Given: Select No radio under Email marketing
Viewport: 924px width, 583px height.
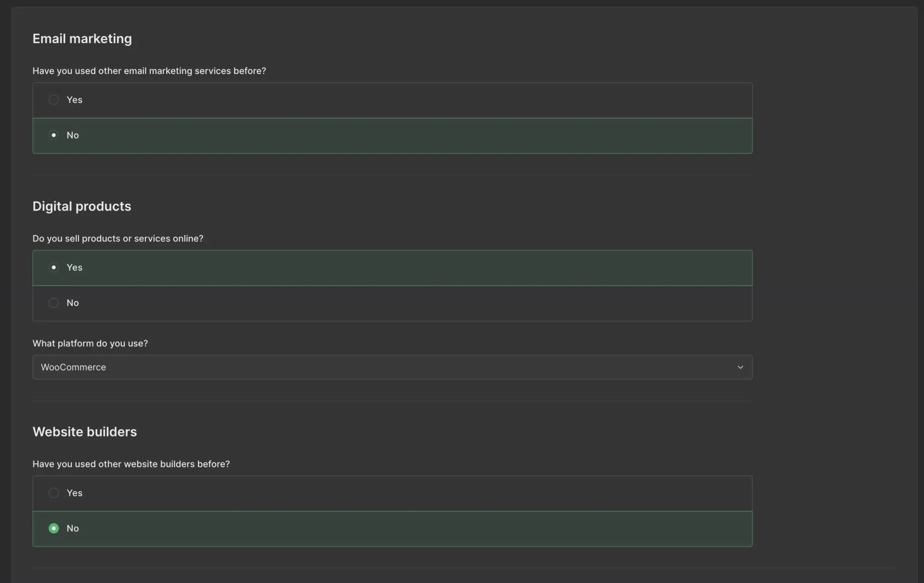Looking at the screenshot, I should (x=54, y=135).
